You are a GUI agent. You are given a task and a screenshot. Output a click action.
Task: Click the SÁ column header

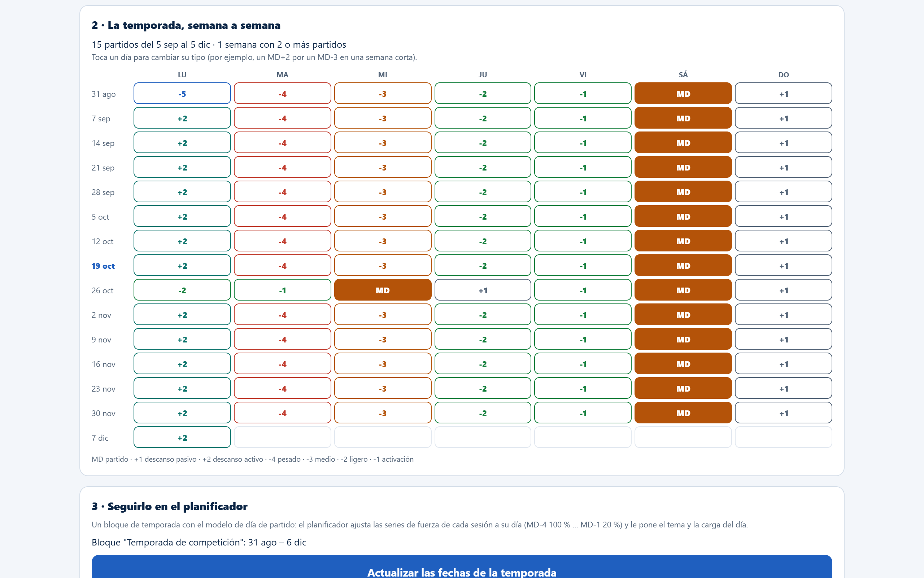pos(683,75)
